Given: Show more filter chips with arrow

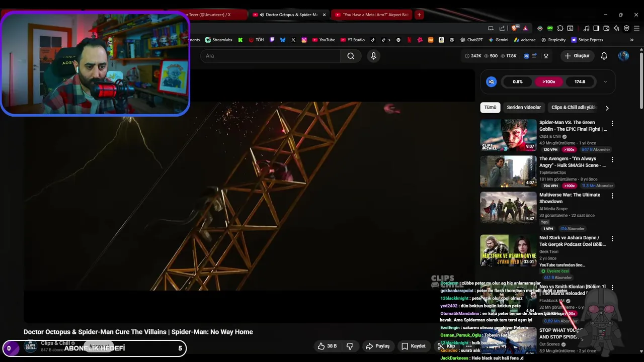Looking at the screenshot, I should [607, 108].
